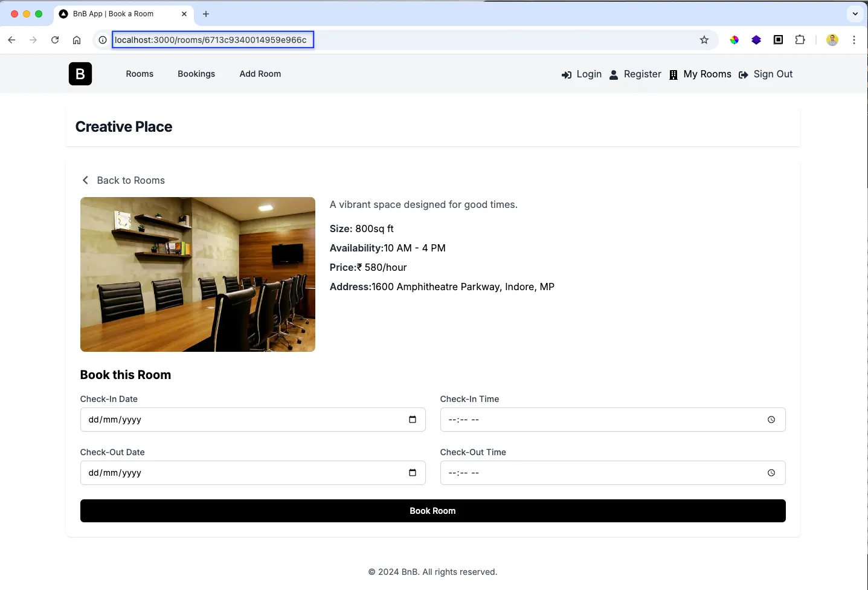The height and width of the screenshot is (590, 868).
Task: Click the Register link text
Action: (x=643, y=74)
